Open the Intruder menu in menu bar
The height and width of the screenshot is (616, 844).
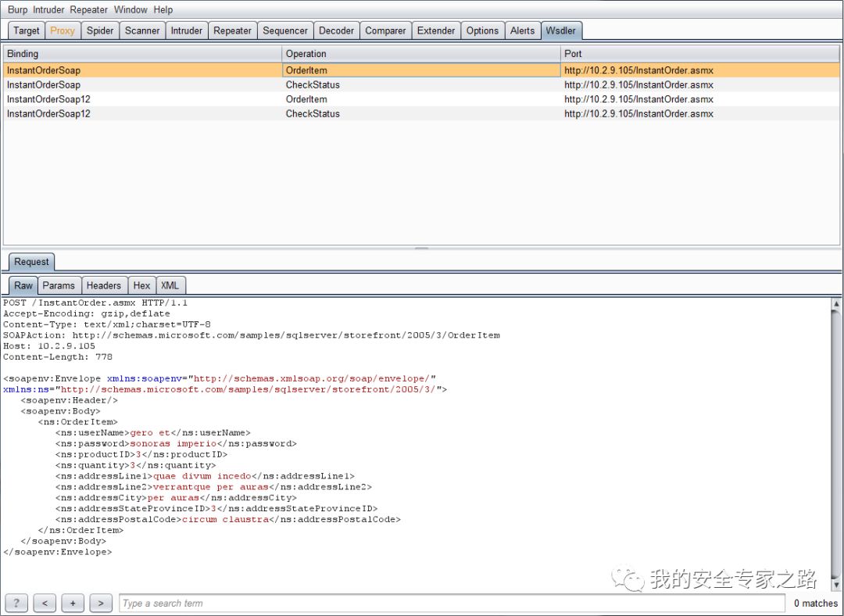pos(48,9)
